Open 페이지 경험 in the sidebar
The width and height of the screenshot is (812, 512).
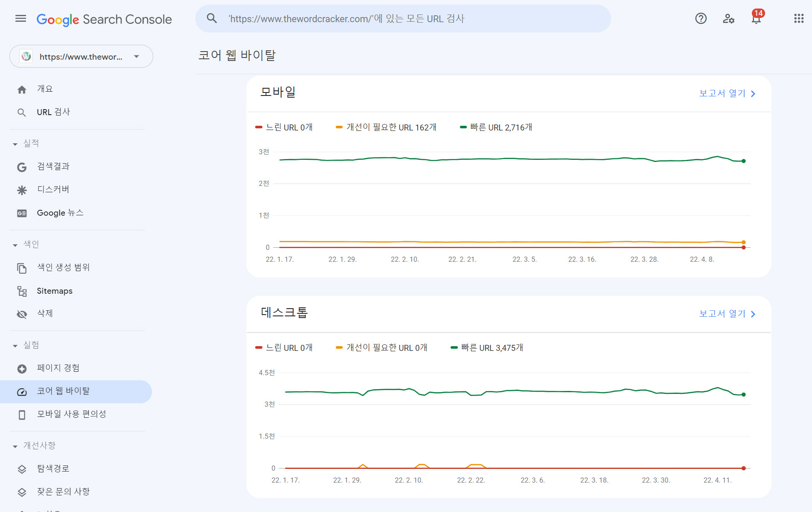coord(58,368)
